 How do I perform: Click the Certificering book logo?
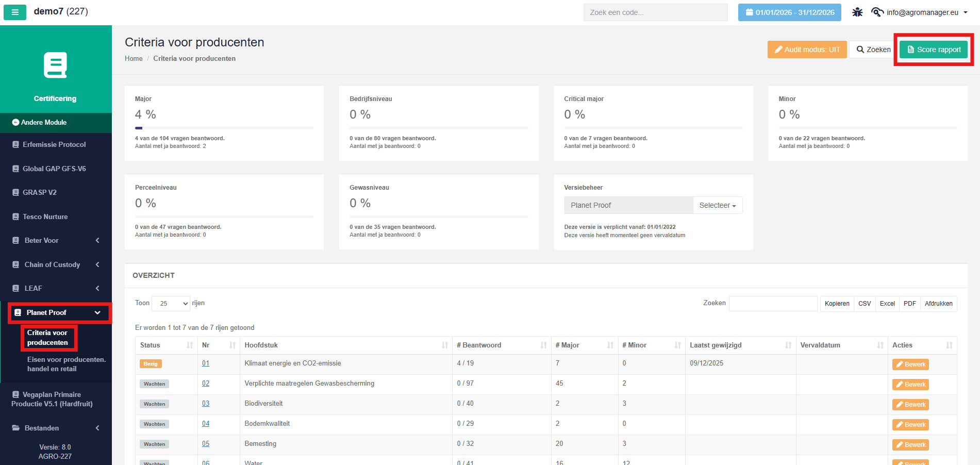[55, 65]
